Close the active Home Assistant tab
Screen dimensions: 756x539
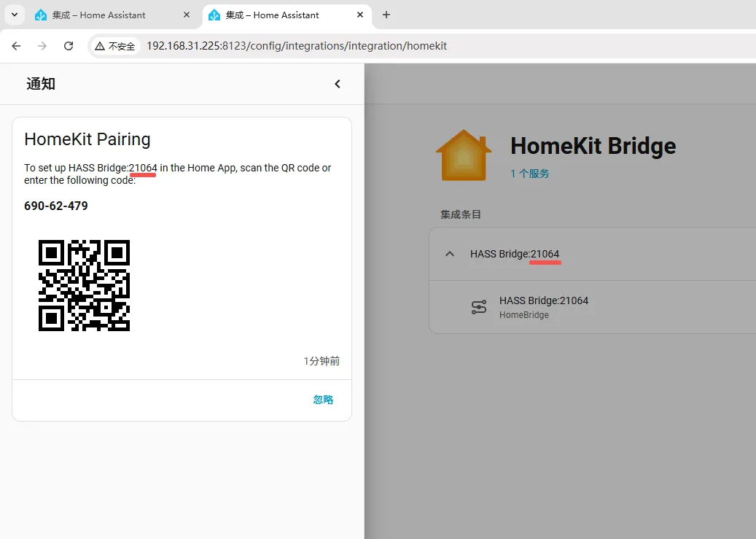359,15
